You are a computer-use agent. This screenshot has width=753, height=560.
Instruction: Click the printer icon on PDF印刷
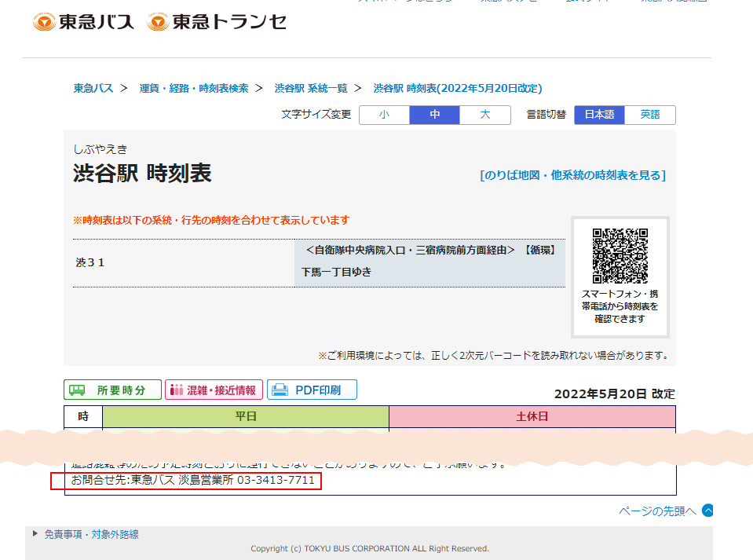click(x=280, y=390)
